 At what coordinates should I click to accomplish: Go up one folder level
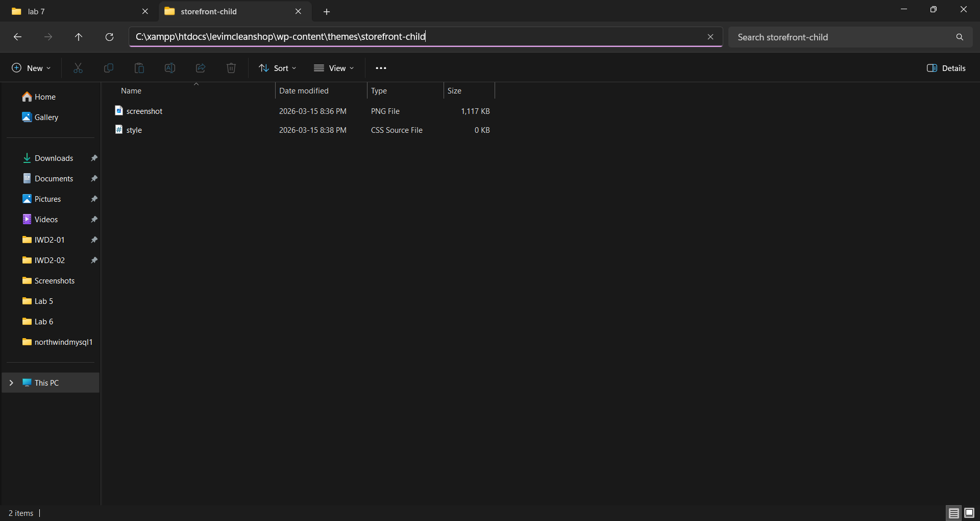79,37
